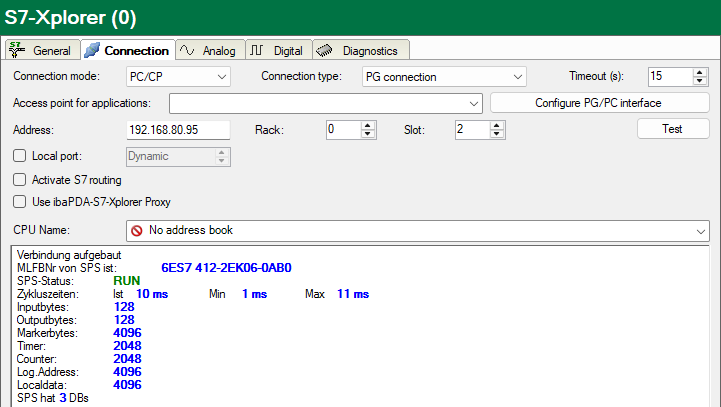Screen dimensions: 721x407
Task: Click the Test button
Action: pos(673,129)
